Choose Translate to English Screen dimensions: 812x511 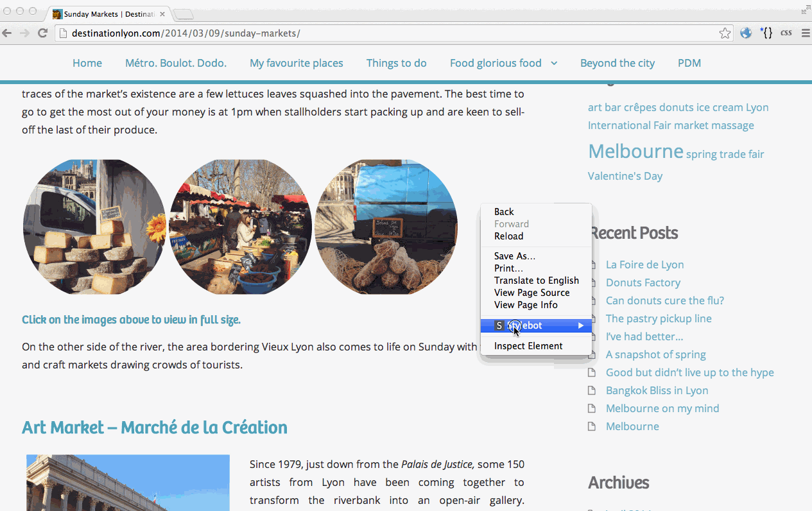pyautogui.click(x=536, y=281)
